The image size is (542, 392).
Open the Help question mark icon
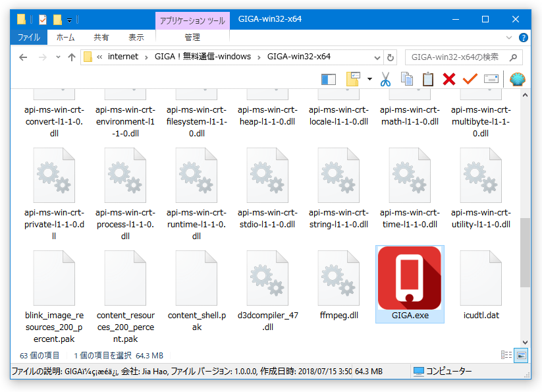524,38
